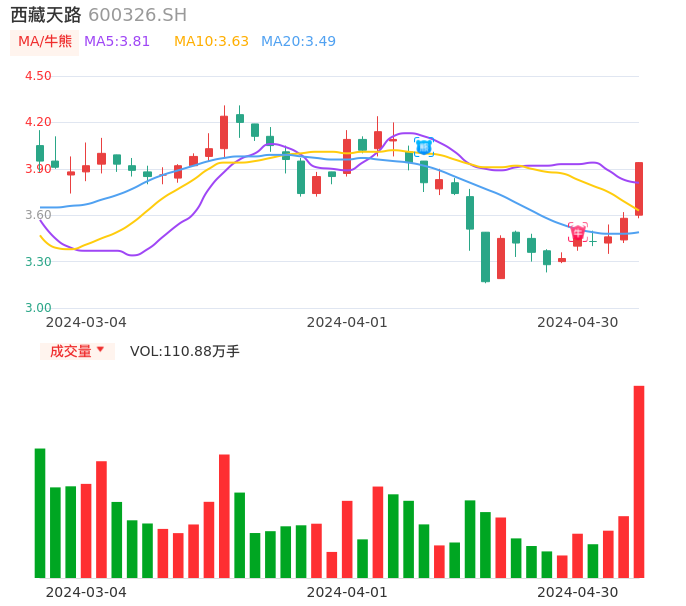Image resolution: width=686 pixels, height=606 pixels.
Task: Toggle the MA10 yellow line legend
Action: click(x=211, y=42)
